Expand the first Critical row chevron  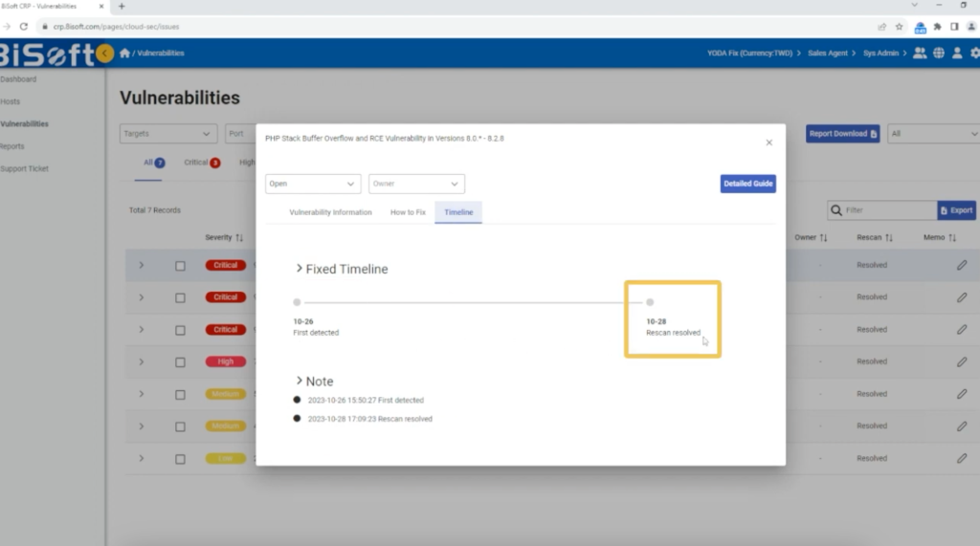click(x=142, y=265)
